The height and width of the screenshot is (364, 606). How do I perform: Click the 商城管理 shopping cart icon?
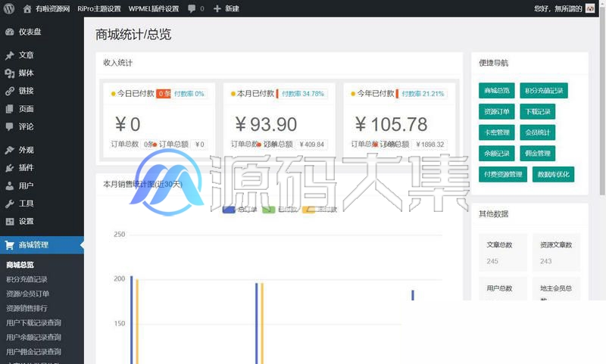click(10, 245)
